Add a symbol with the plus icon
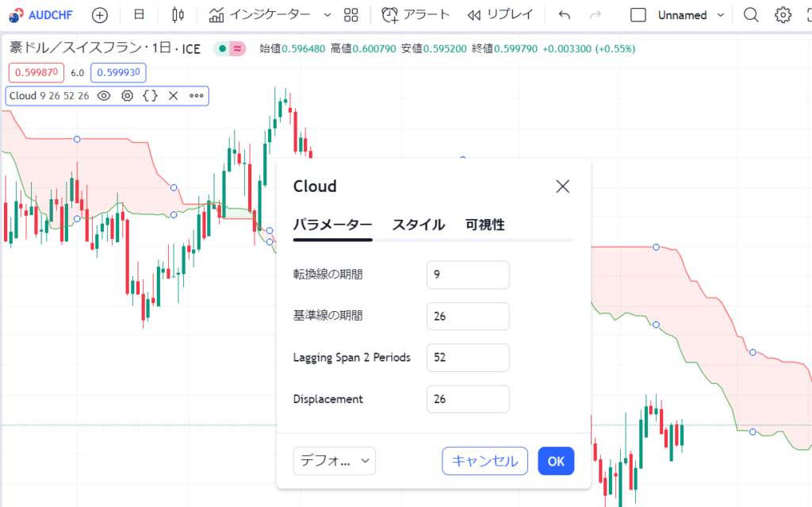 pos(99,15)
